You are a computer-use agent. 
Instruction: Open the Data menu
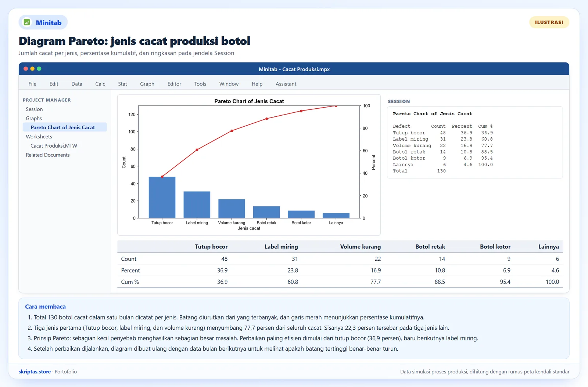click(77, 84)
